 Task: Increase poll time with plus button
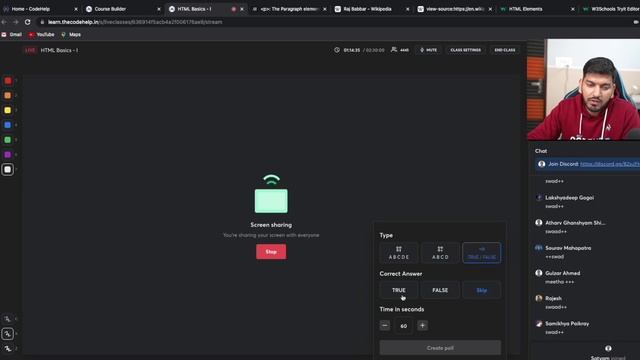click(422, 325)
